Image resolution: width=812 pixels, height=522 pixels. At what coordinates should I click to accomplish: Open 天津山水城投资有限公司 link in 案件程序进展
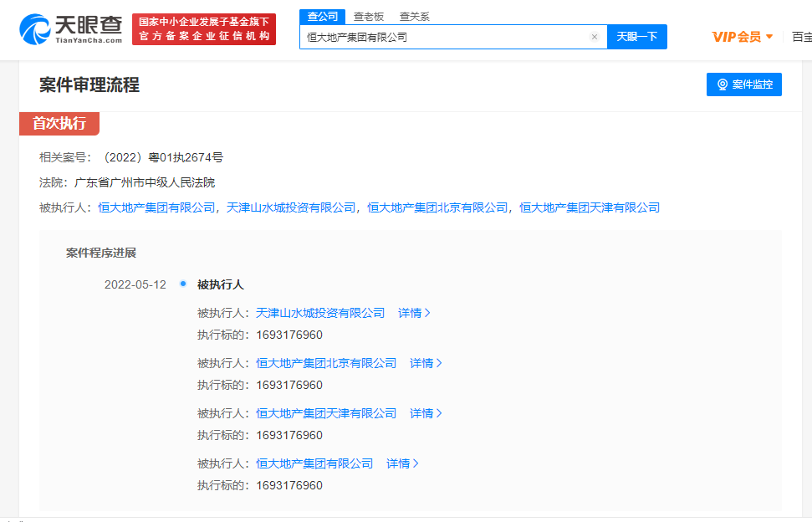coord(320,314)
